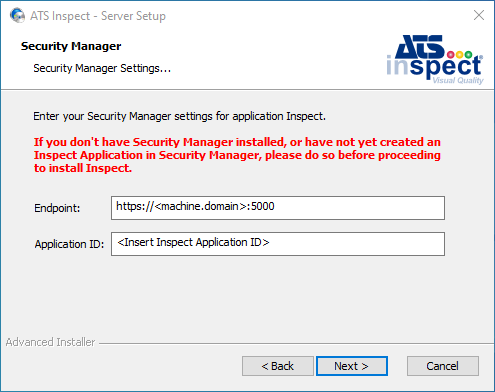This screenshot has height=392, width=495.
Task: Click the Endpoint label
Action: (57, 208)
